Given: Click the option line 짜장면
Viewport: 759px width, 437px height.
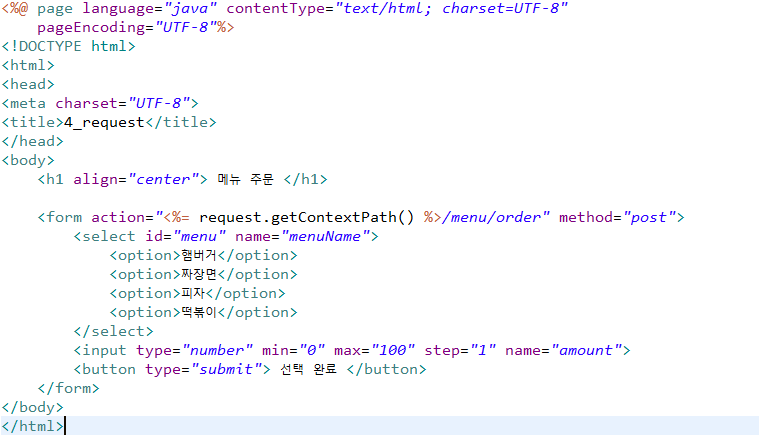Looking at the screenshot, I should coord(203,274).
